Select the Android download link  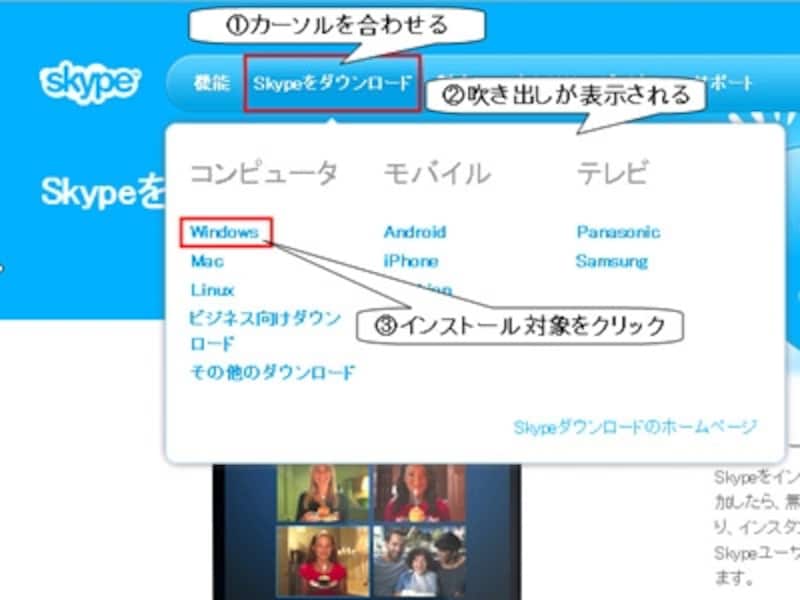[415, 232]
